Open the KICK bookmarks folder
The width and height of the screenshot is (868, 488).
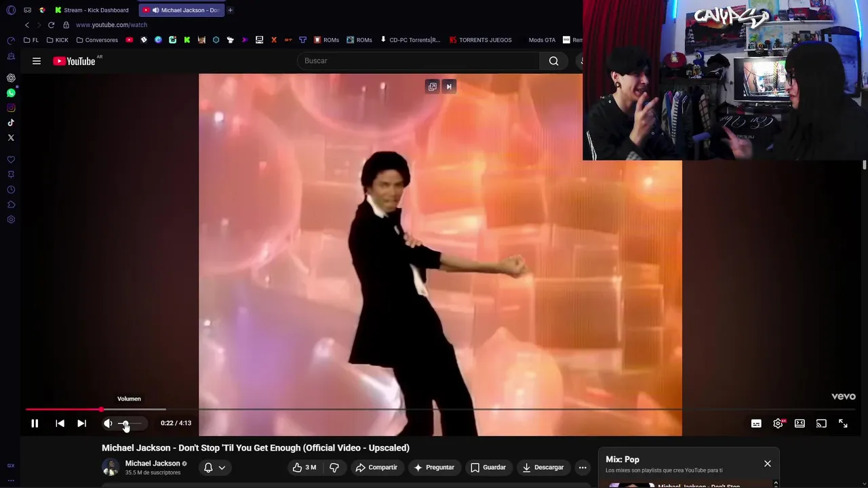pyautogui.click(x=58, y=40)
